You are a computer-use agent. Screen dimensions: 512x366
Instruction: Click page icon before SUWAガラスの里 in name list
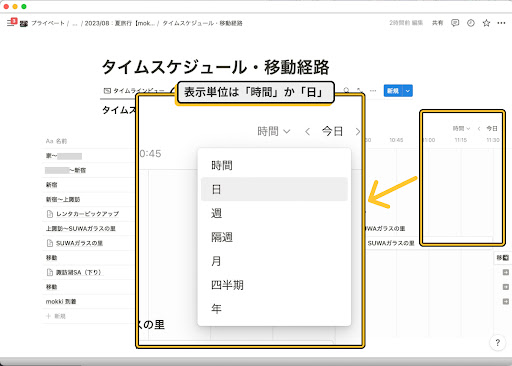50,243
